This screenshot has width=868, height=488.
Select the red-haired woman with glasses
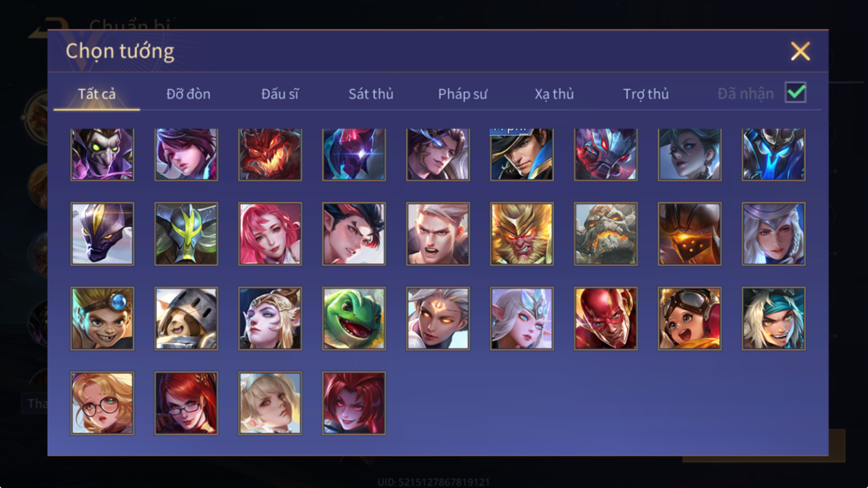[x=186, y=403]
